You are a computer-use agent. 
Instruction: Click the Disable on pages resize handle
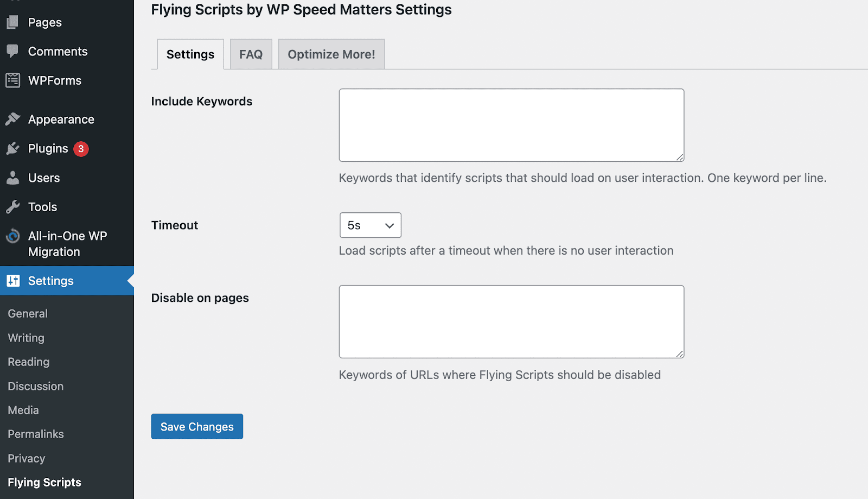coord(679,353)
